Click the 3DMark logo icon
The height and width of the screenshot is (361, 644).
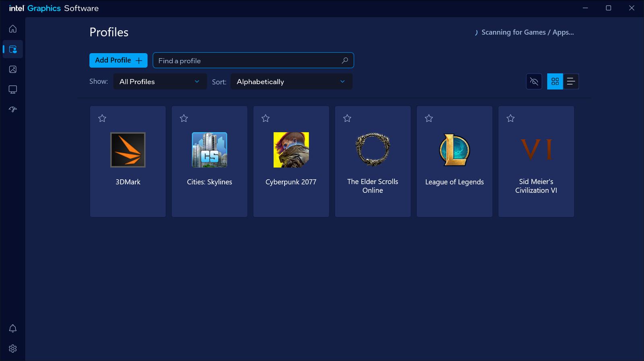pos(128,150)
